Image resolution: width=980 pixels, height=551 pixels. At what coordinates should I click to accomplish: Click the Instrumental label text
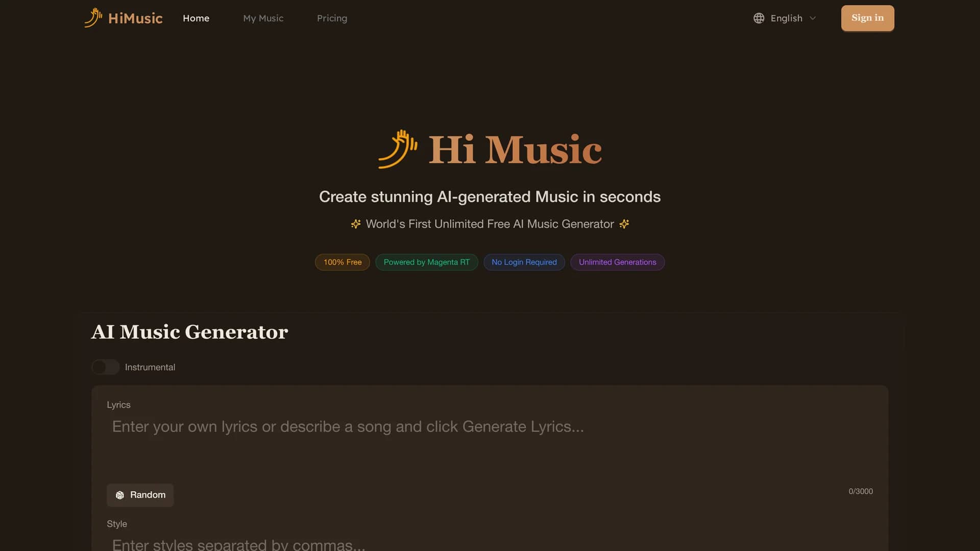[150, 367]
